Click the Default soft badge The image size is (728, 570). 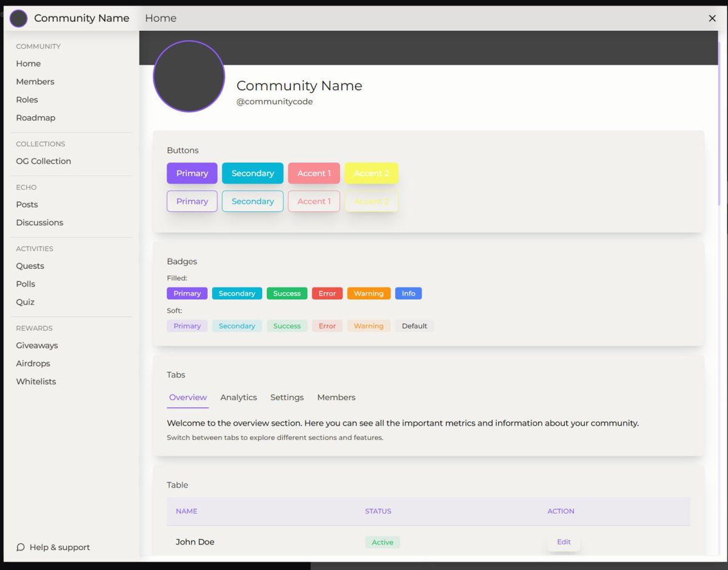[x=414, y=326]
